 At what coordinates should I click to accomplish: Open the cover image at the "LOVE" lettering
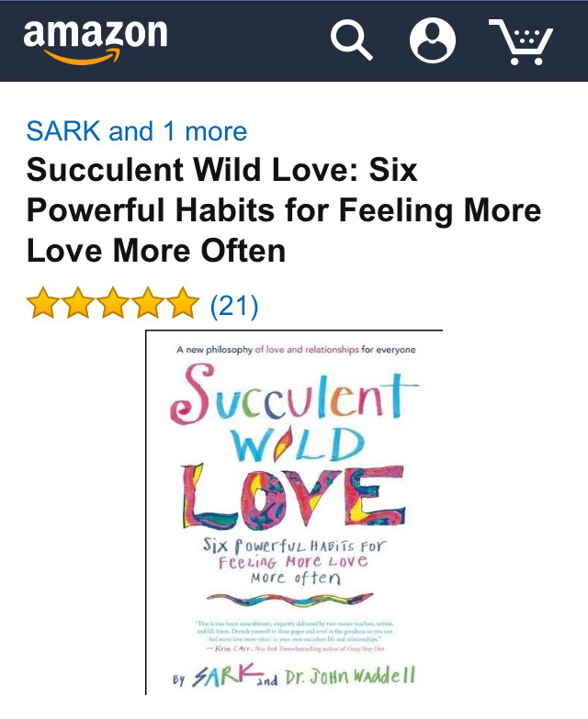(x=293, y=497)
